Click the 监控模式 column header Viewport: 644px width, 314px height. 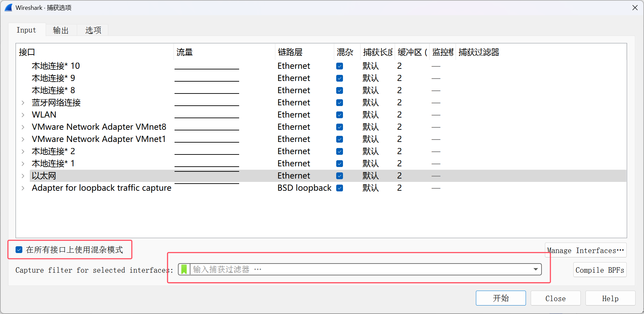click(x=443, y=52)
